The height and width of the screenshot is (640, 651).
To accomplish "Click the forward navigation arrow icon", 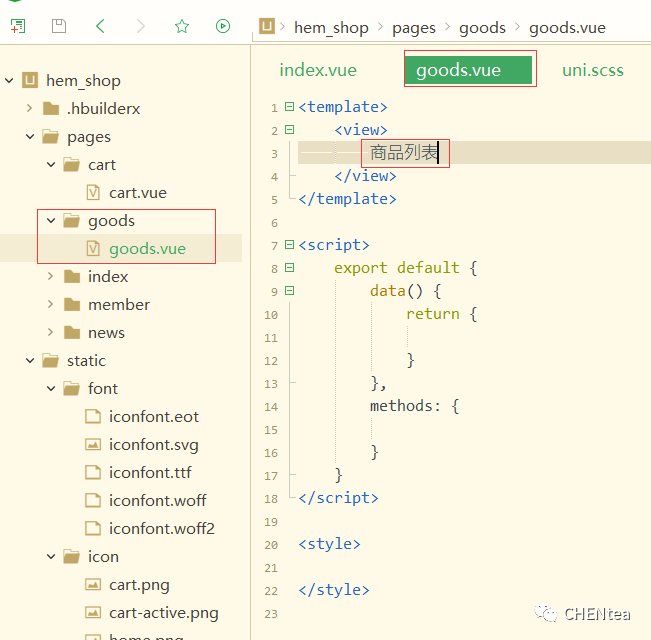I will 141,27.
